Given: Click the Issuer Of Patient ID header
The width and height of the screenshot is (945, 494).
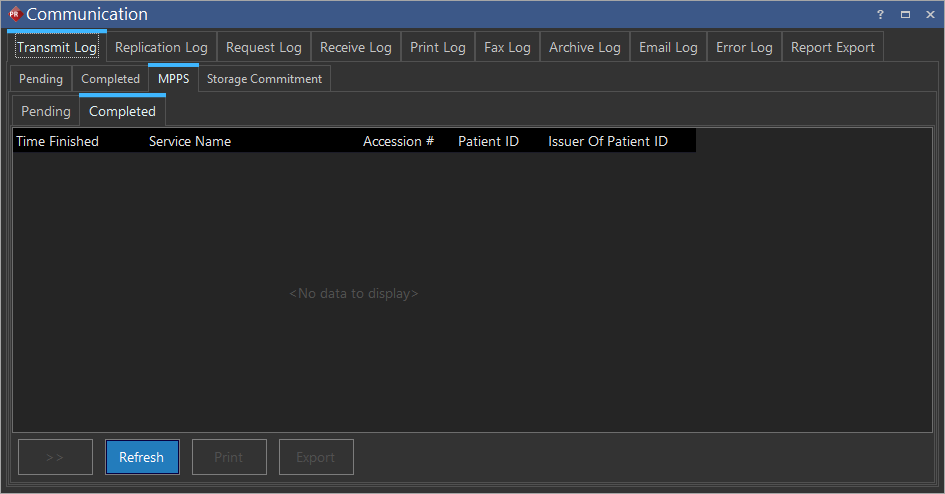Looking at the screenshot, I should tap(607, 141).
